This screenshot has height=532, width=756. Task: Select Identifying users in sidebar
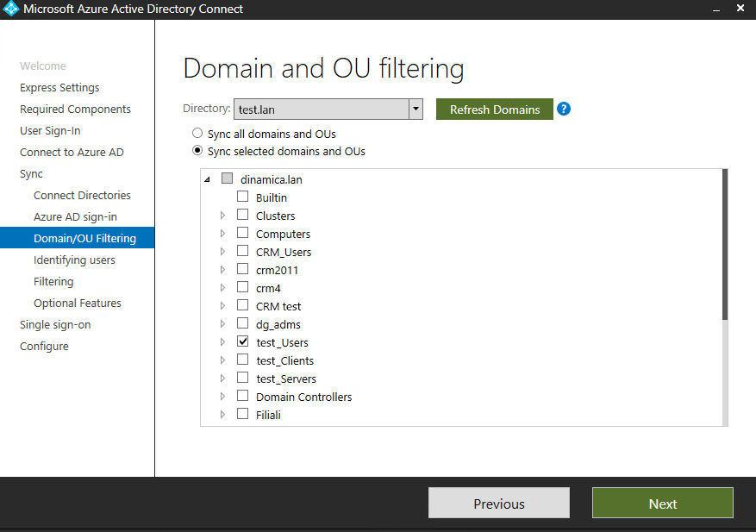pos(74,260)
